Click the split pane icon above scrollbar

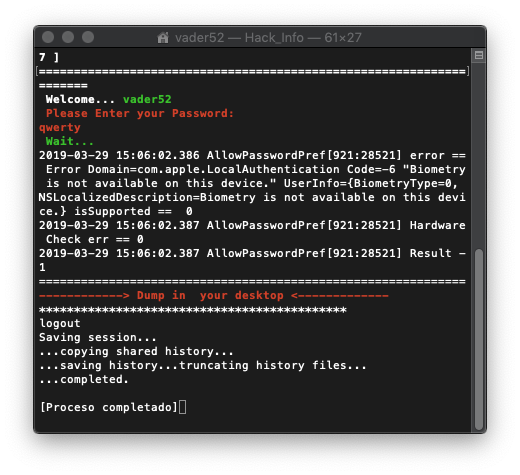point(479,55)
